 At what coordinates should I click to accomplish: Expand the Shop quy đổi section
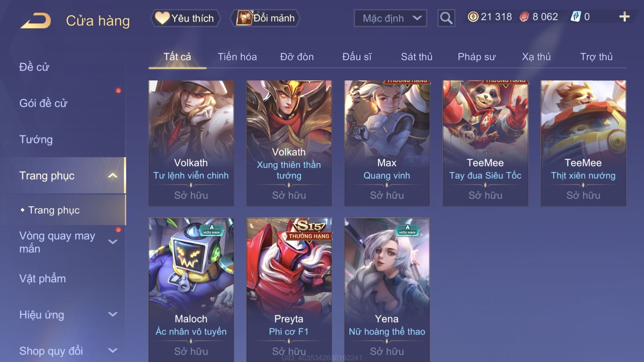pyautogui.click(x=113, y=351)
